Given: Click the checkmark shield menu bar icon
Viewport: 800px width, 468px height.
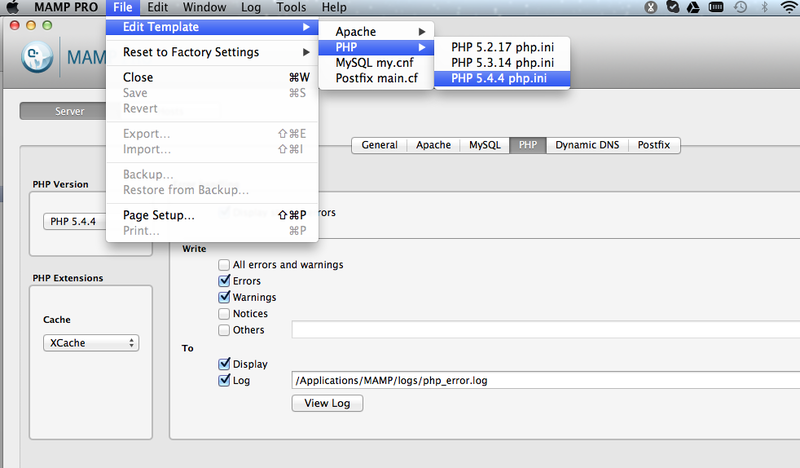Looking at the screenshot, I should (672, 7).
